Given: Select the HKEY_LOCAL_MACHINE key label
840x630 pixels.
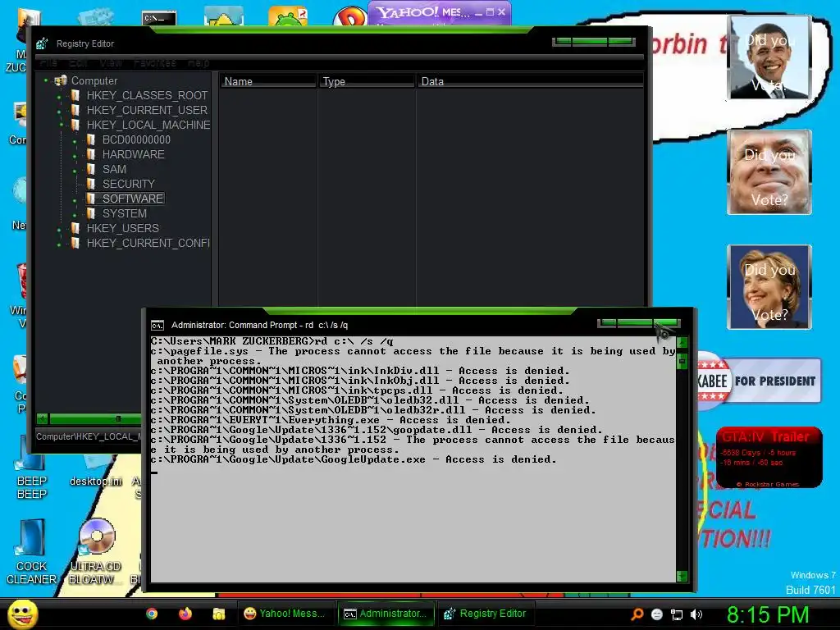Looking at the screenshot, I should pos(148,125).
